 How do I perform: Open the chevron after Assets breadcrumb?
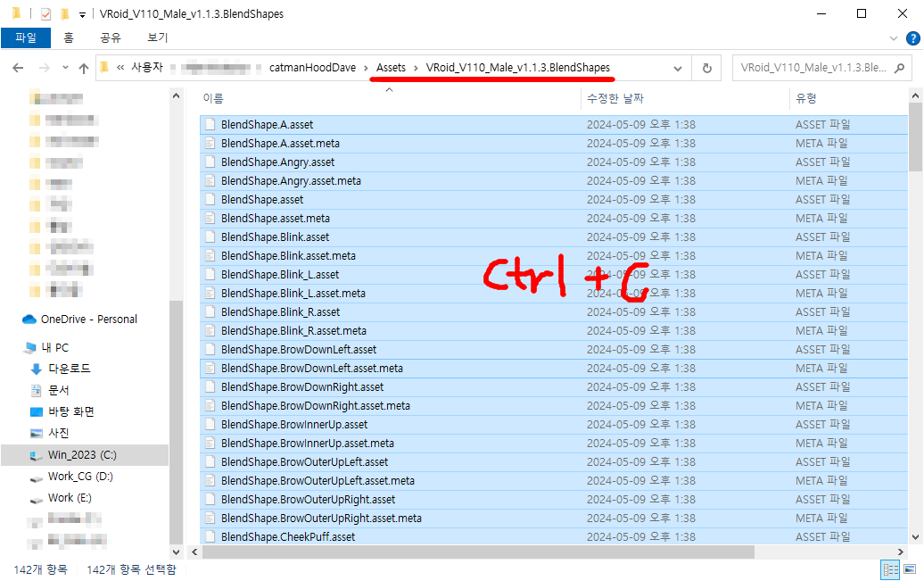pos(416,68)
